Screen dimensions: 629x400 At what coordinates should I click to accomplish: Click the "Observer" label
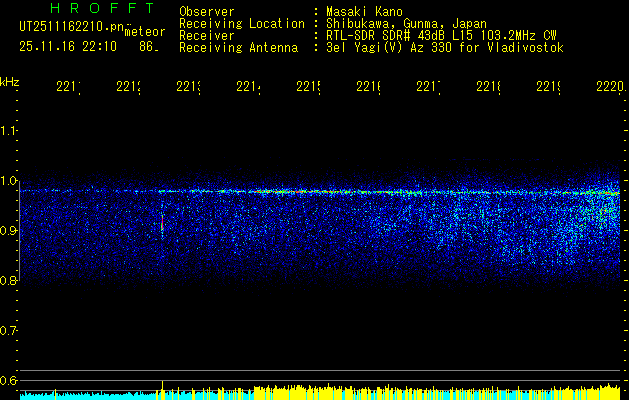coord(207,12)
